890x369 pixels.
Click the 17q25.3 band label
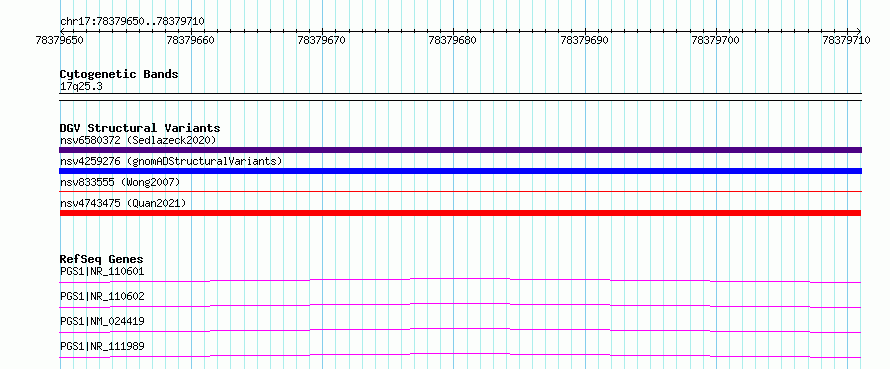(81, 87)
